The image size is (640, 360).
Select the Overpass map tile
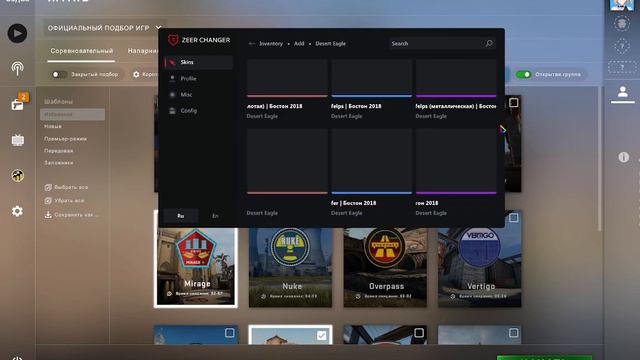click(385, 267)
